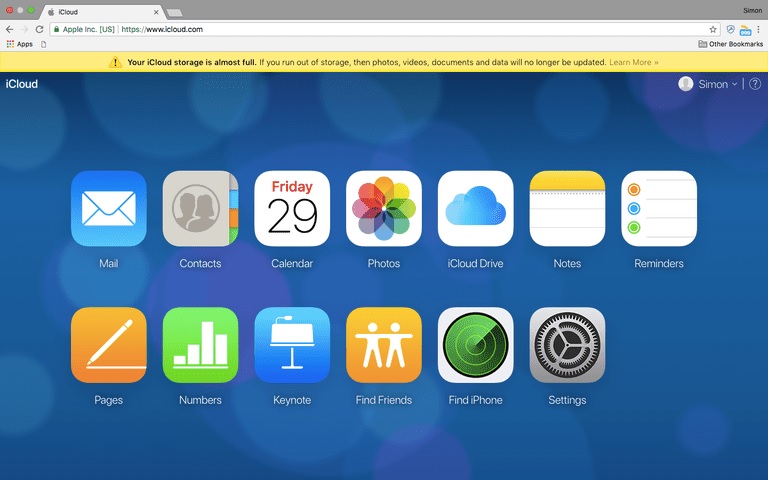Click the Pages label text

tap(109, 400)
